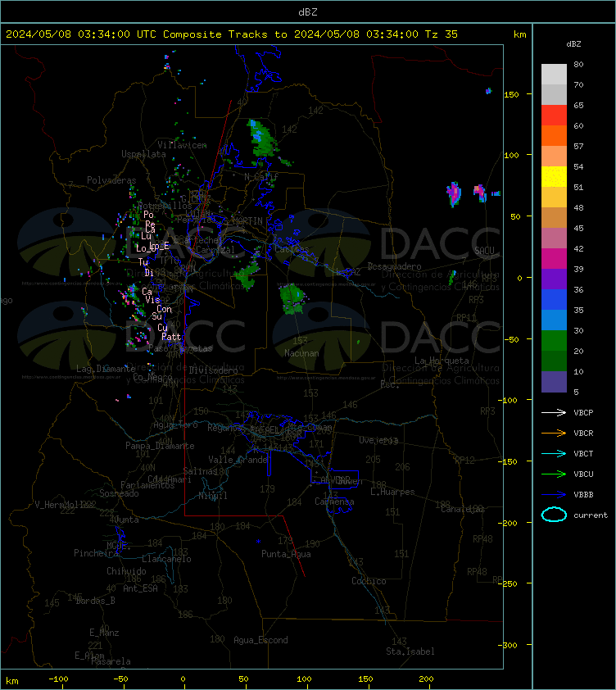Image resolution: width=616 pixels, height=690 pixels.
Task: Click the green radar echo north of Nacunan
Action: [x=292, y=299]
